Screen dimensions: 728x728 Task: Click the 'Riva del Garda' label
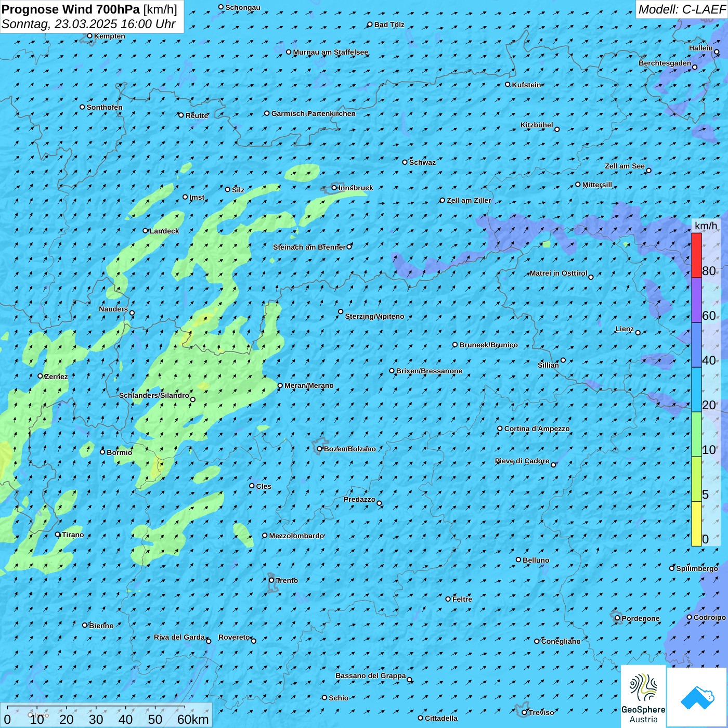179,637
